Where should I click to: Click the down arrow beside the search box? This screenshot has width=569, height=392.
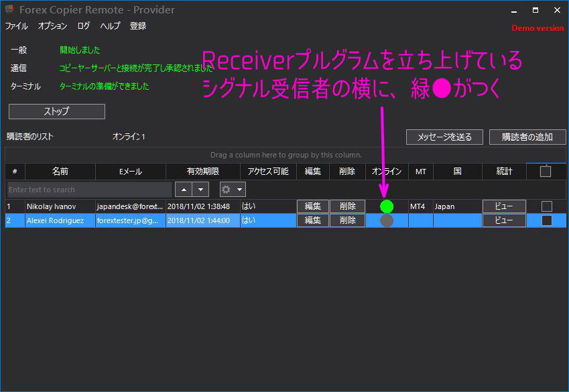200,189
